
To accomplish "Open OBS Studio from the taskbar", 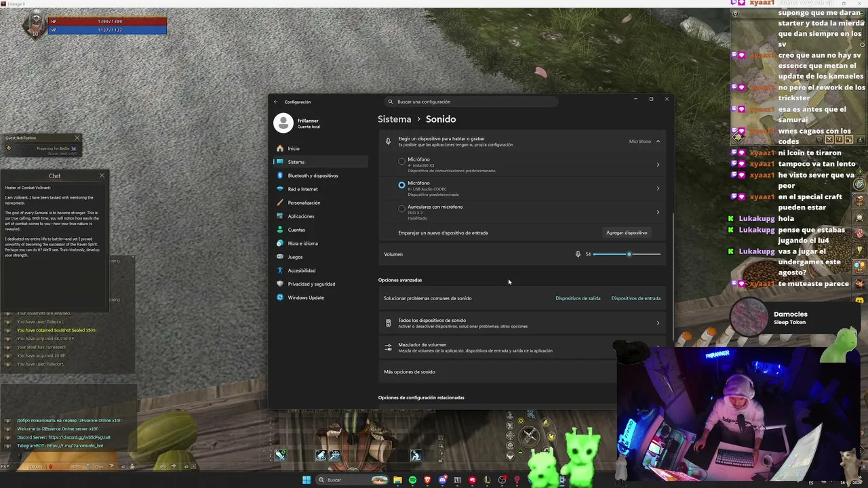I will click(502, 480).
